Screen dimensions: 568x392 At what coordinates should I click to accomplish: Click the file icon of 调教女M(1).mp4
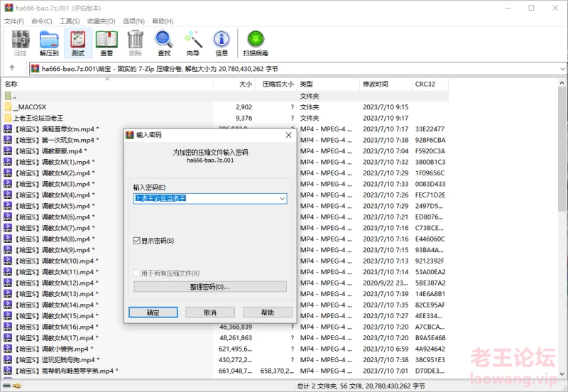(8, 162)
